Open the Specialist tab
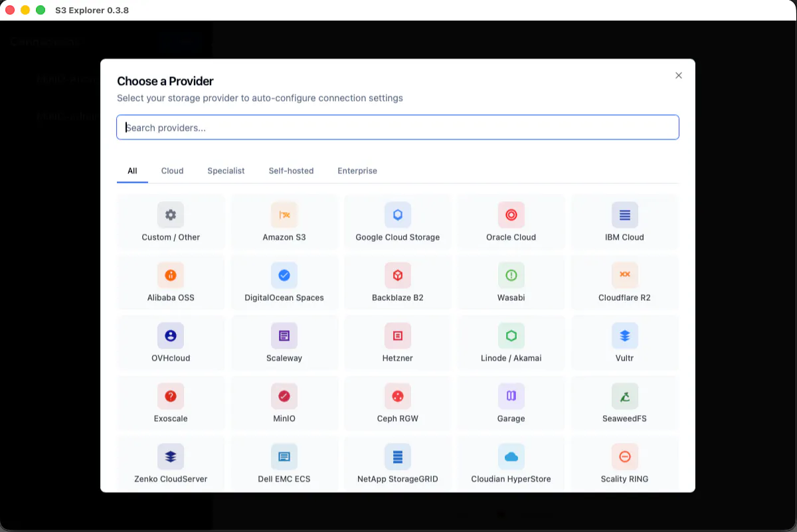This screenshot has height=532, width=797. click(x=226, y=171)
